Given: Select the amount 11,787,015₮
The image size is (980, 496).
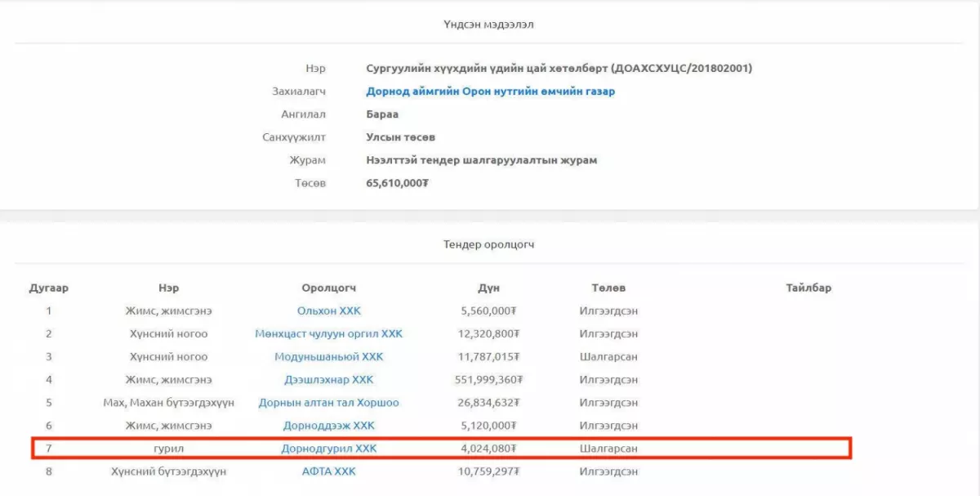Looking at the screenshot, I should (x=490, y=357).
